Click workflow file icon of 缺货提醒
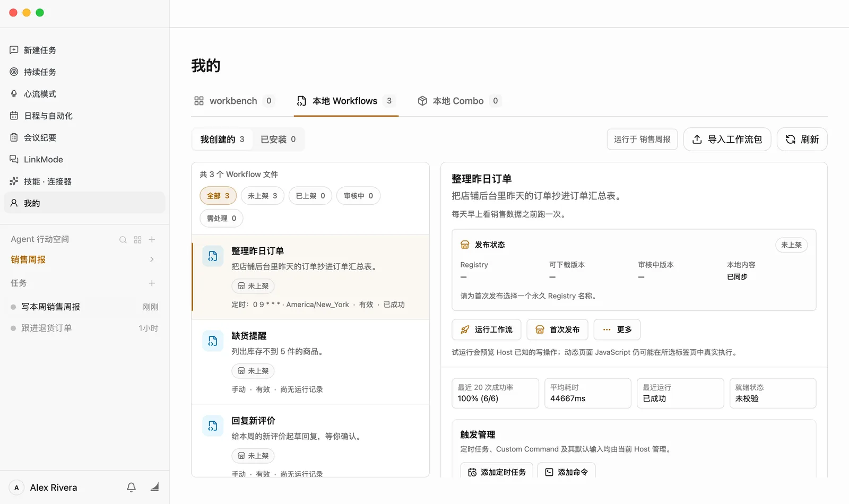This screenshot has width=849, height=504. point(213,341)
